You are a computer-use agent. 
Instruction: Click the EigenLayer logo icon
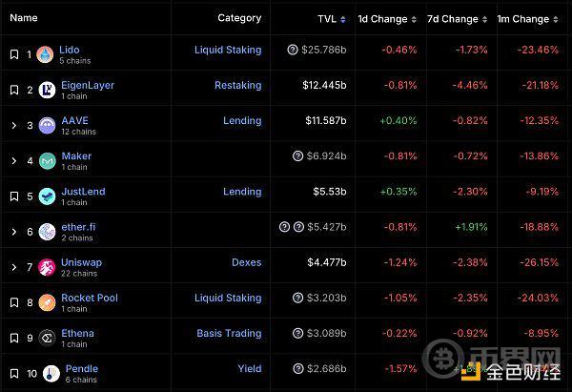tap(45, 90)
